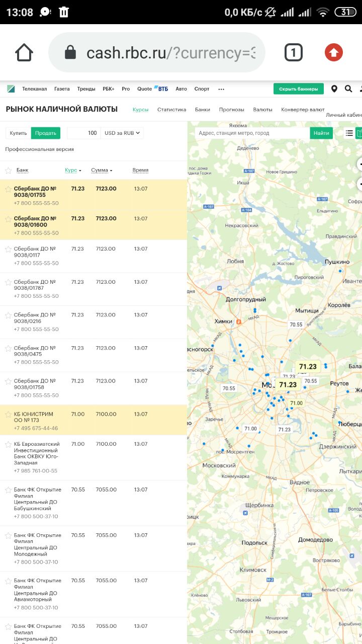Toggle the favorite star in table header
This screenshot has height=644, width=362.
(x=8, y=171)
